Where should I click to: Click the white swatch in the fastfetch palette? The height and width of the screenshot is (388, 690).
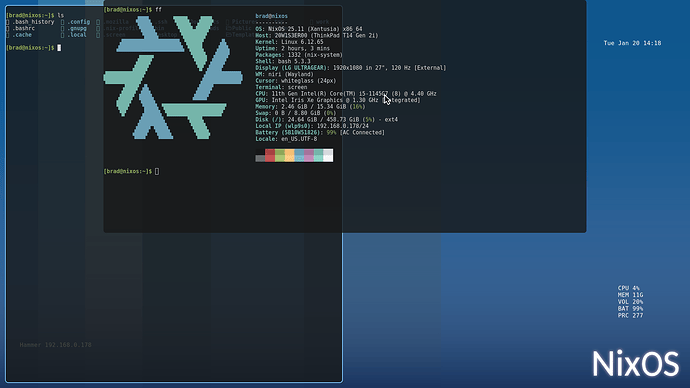coord(328,155)
